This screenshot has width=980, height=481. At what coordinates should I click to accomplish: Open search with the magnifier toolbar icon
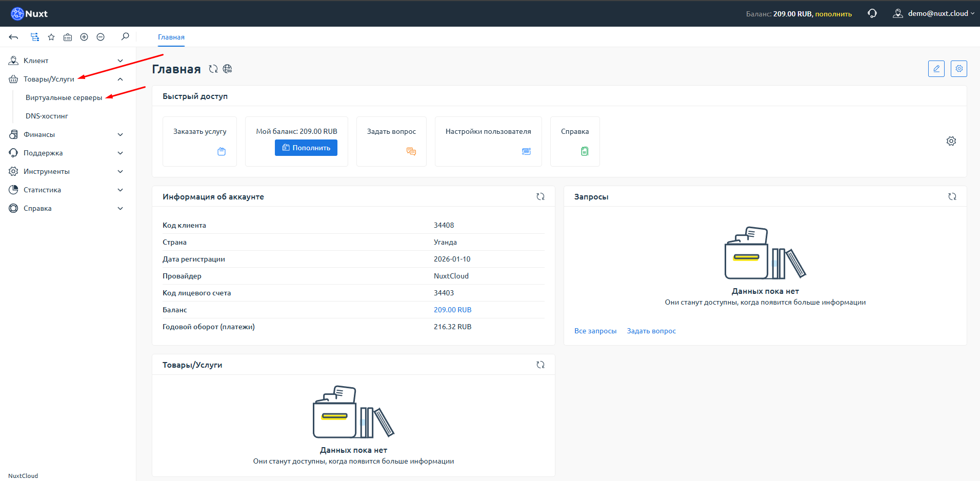tap(125, 36)
